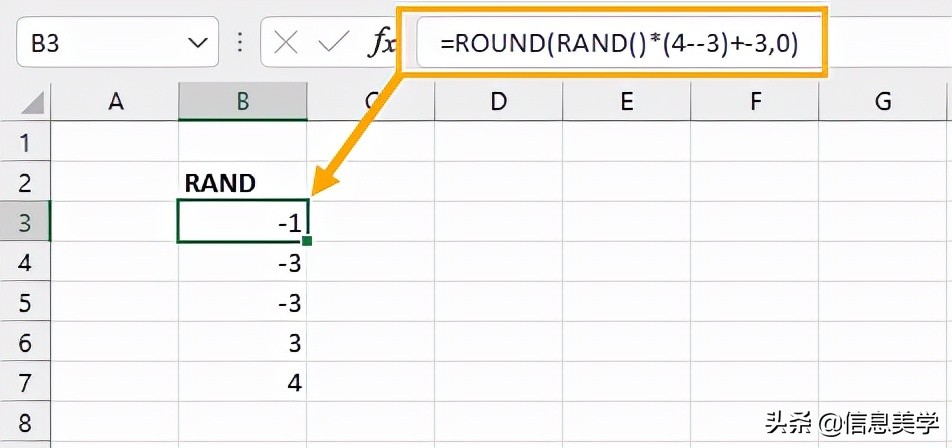Select row 2 header
This screenshot has height=448, width=952.
point(25,182)
